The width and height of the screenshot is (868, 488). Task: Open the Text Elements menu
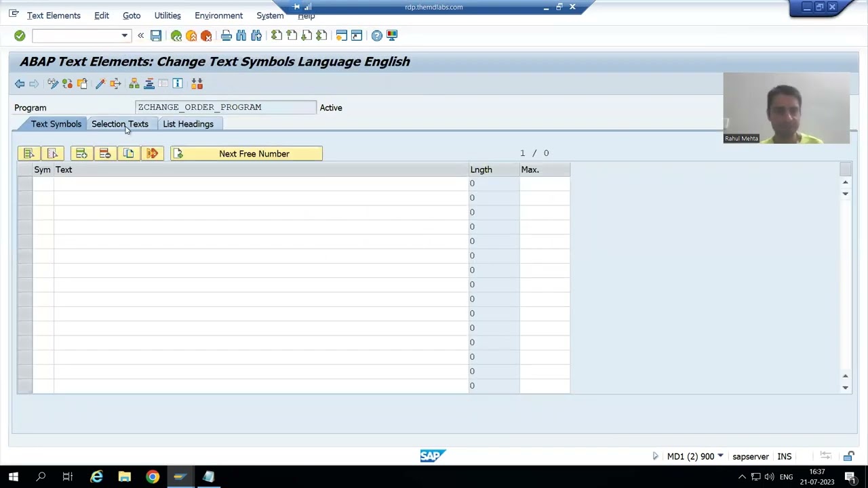pos(54,16)
